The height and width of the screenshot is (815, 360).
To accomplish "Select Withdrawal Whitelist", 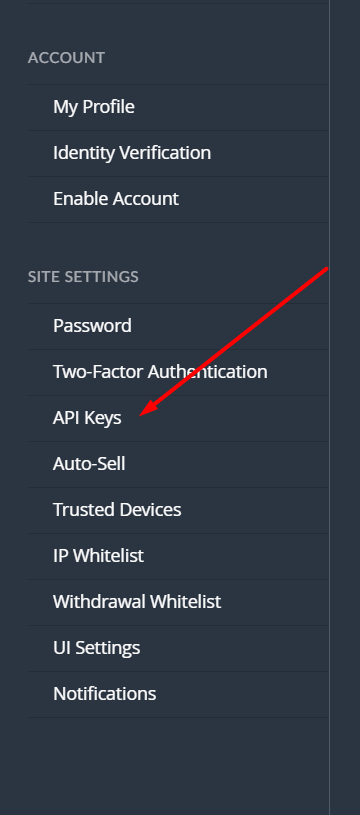I will pyautogui.click(x=178, y=602).
